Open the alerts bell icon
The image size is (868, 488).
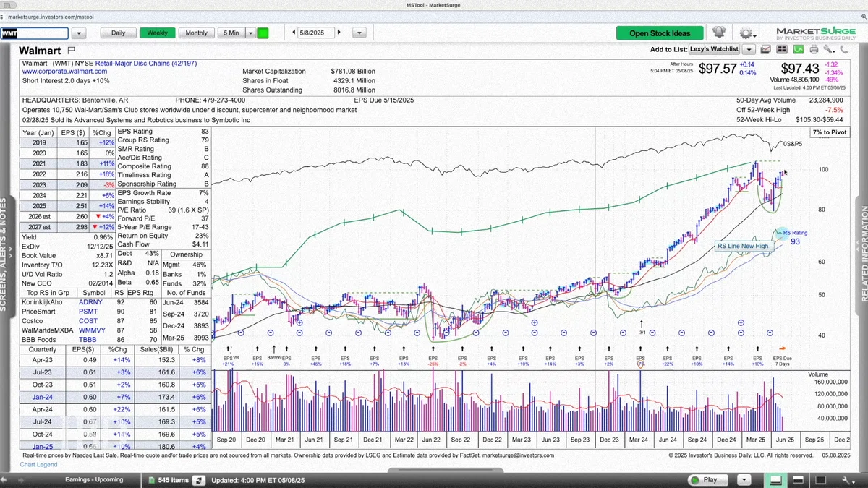point(719,33)
